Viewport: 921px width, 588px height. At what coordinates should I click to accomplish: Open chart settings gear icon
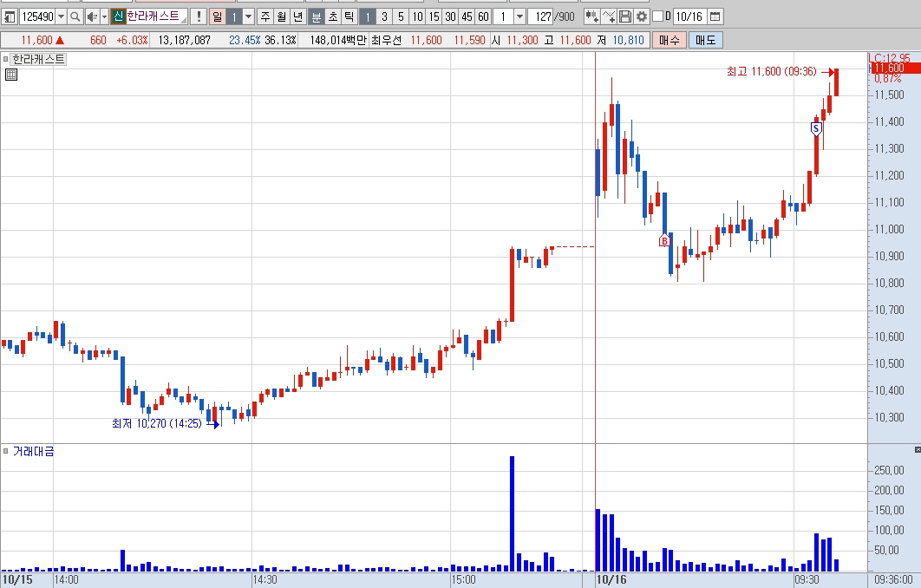[x=642, y=16]
